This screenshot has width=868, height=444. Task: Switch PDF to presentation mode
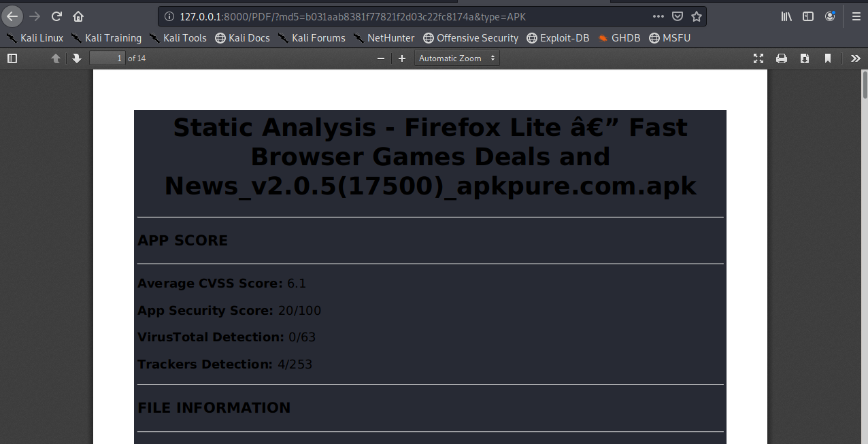tap(758, 58)
